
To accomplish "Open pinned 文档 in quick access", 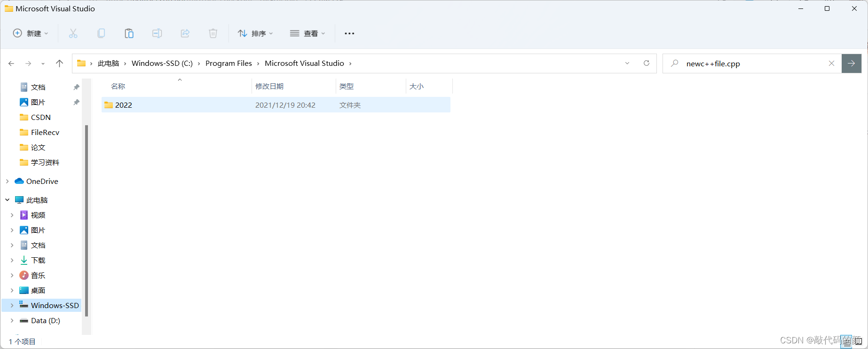I will point(38,87).
